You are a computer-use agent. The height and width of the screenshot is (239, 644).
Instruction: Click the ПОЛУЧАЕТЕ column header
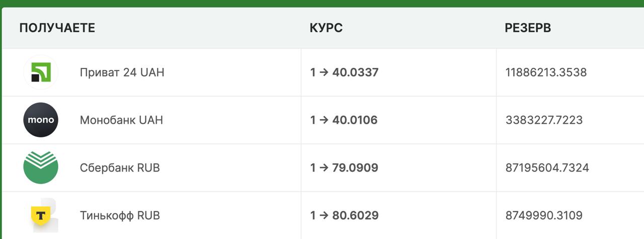click(x=57, y=28)
